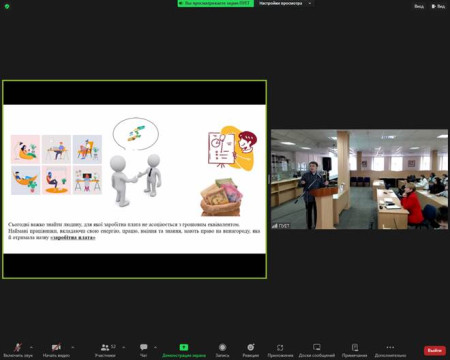Click the green Share Screen icon
This screenshot has width=450, height=360.
[x=184, y=347]
